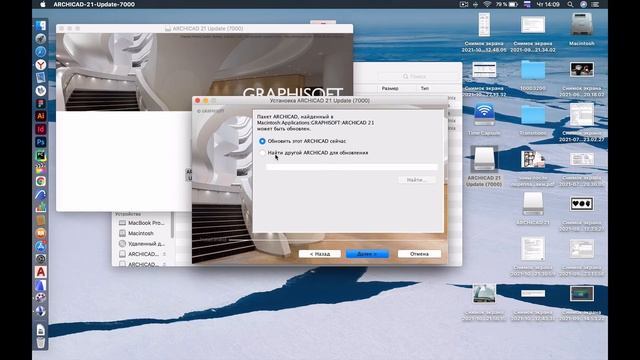Click the '< Назад' button in installer

[320, 254]
